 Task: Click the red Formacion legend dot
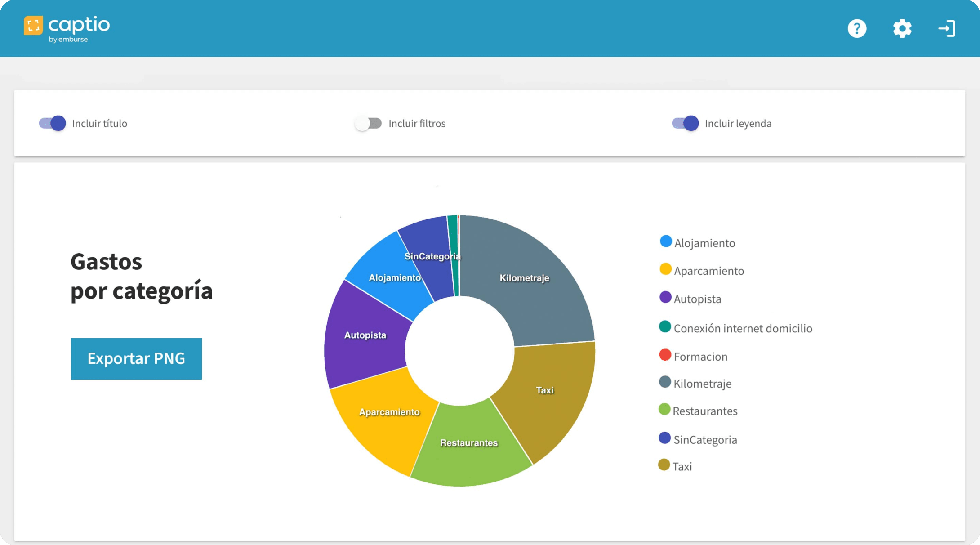click(x=665, y=355)
